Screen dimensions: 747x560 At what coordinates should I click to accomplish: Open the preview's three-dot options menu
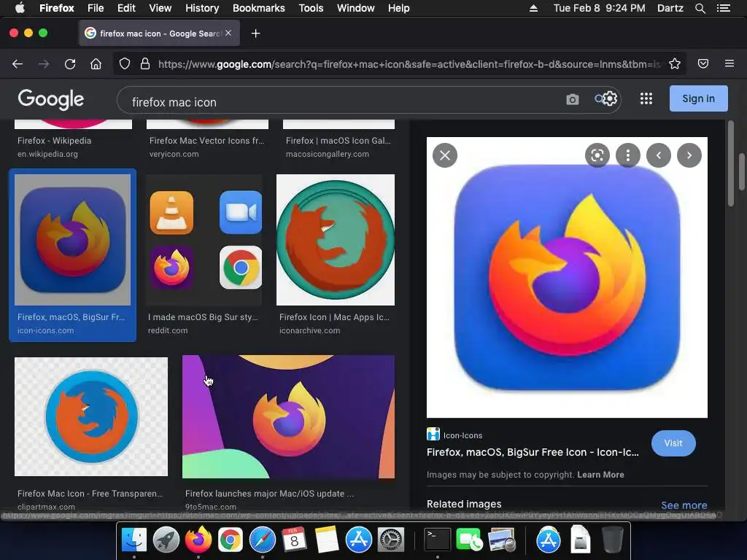coord(628,155)
